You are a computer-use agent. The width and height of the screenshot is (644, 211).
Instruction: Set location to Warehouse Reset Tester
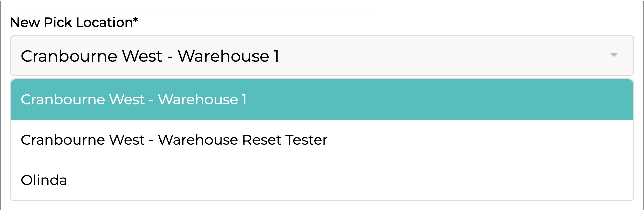174,140
